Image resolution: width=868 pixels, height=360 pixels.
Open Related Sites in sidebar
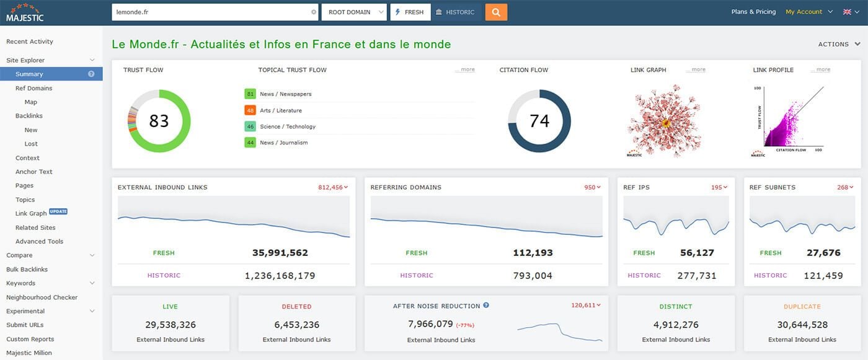tap(35, 227)
